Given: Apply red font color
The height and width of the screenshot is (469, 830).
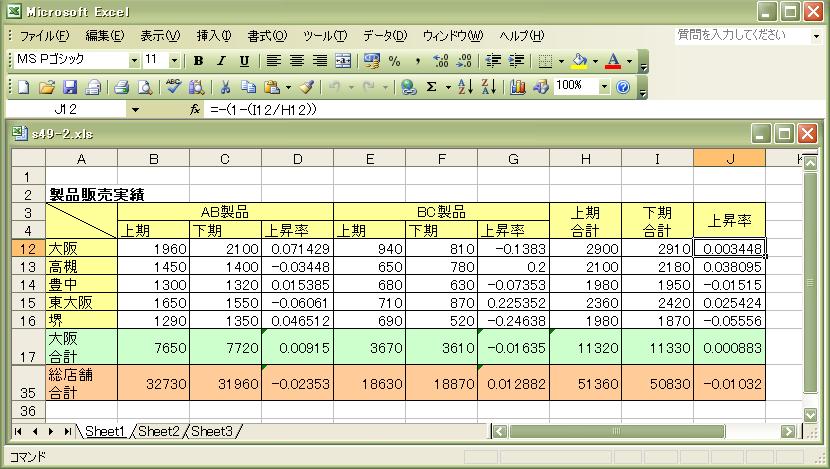Looking at the screenshot, I should [x=614, y=61].
